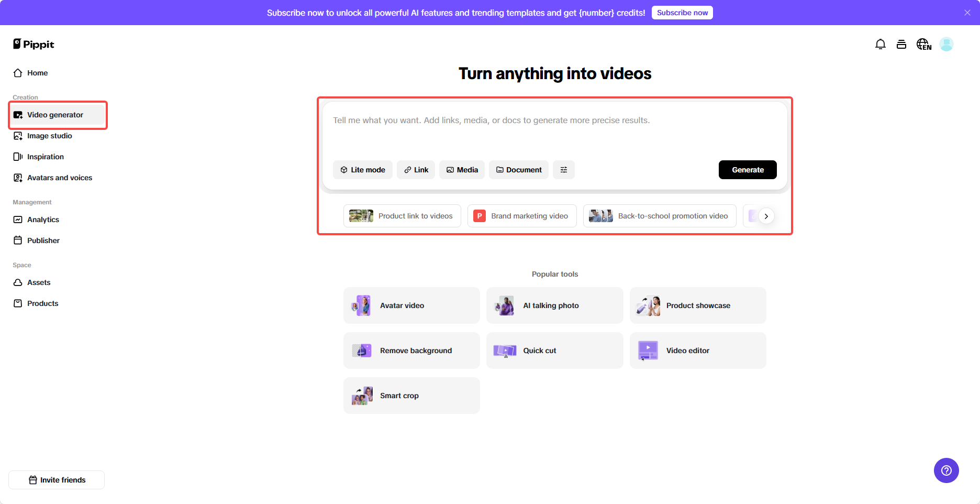The image size is (980, 504).
Task: Open Avatar video tool
Action: click(411, 305)
